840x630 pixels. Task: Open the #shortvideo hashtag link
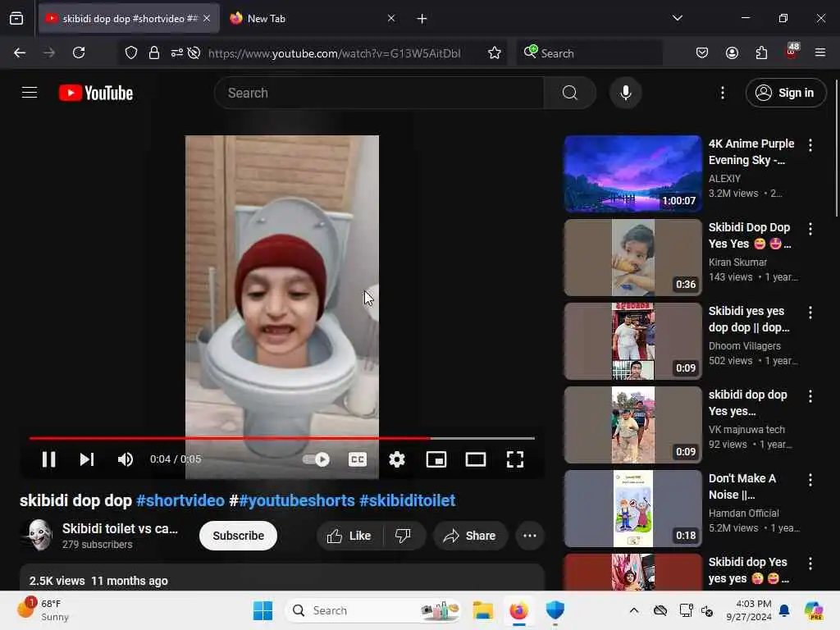click(180, 500)
